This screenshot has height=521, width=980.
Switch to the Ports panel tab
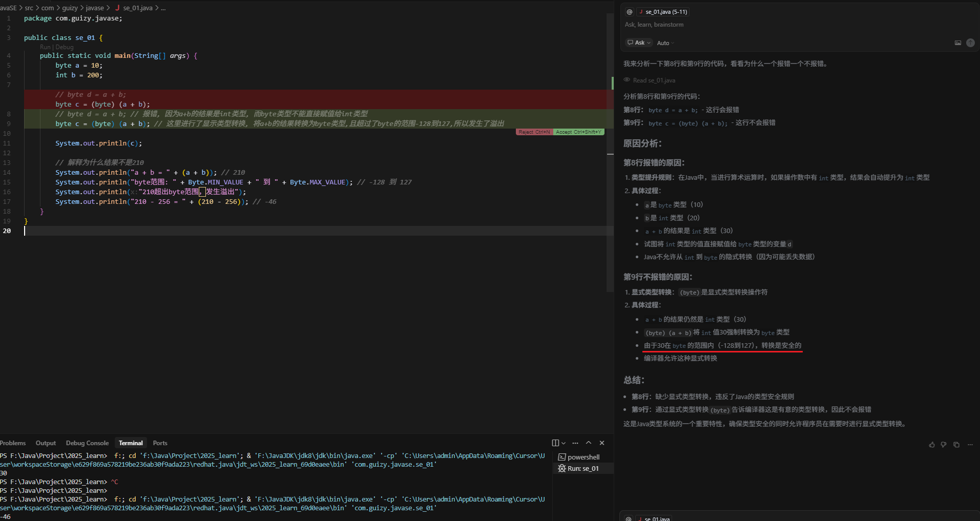coord(160,443)
